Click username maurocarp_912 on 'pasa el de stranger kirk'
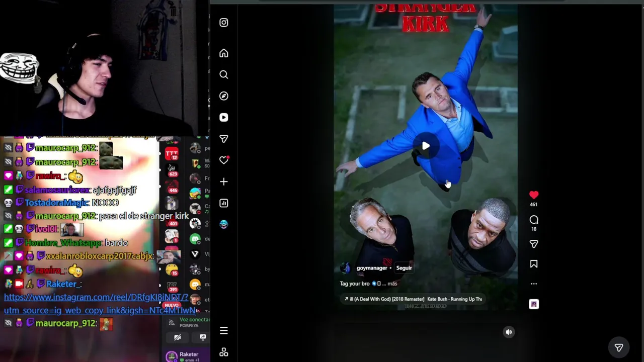 coord(65,216)
